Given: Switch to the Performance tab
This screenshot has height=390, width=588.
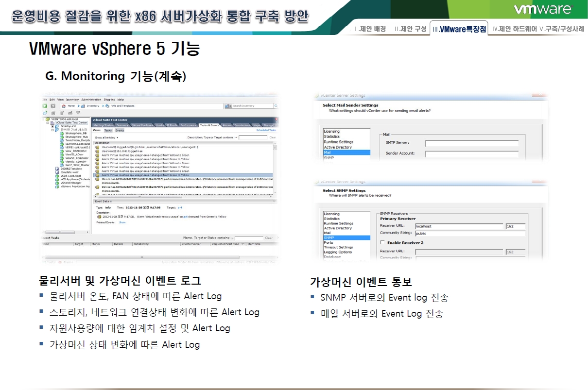Looking at the screenshot, I should [189, 125].
